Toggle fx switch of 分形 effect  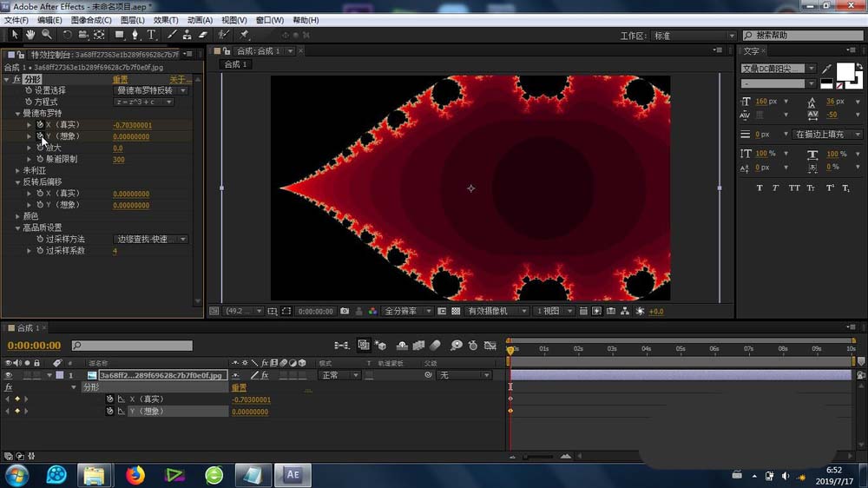tap(16, 79)
